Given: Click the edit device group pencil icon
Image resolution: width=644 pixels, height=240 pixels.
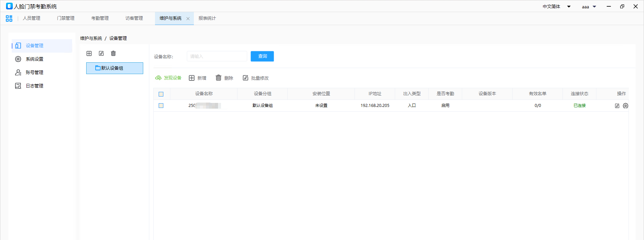Looking at the screenshot, I should (101, 54).
